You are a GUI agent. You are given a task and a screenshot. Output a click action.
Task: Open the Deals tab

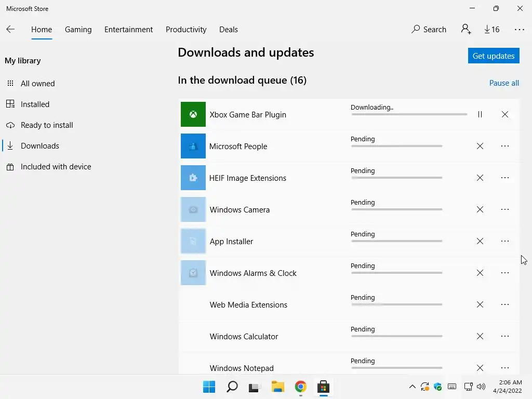[x=229, y=30]
